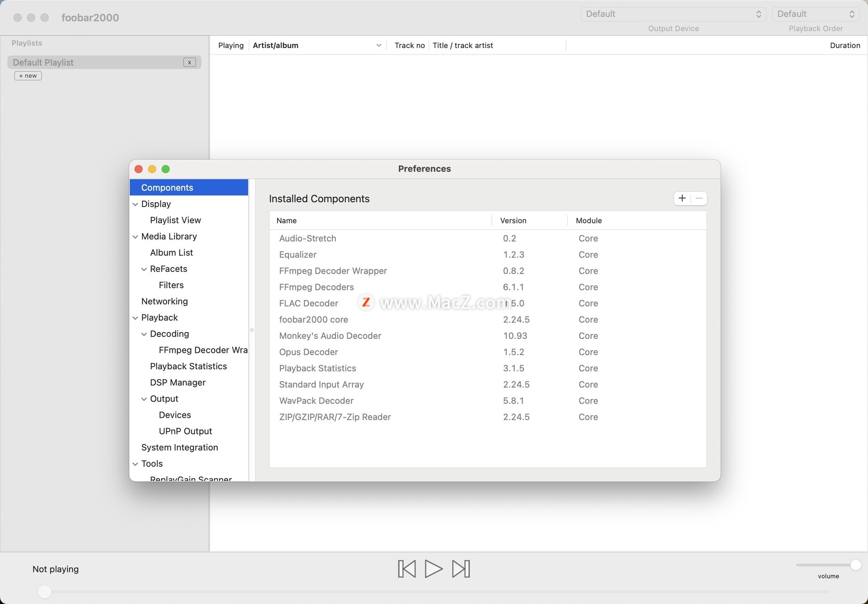
Task: Click the Title / track artist header
Action: point(462,45)
